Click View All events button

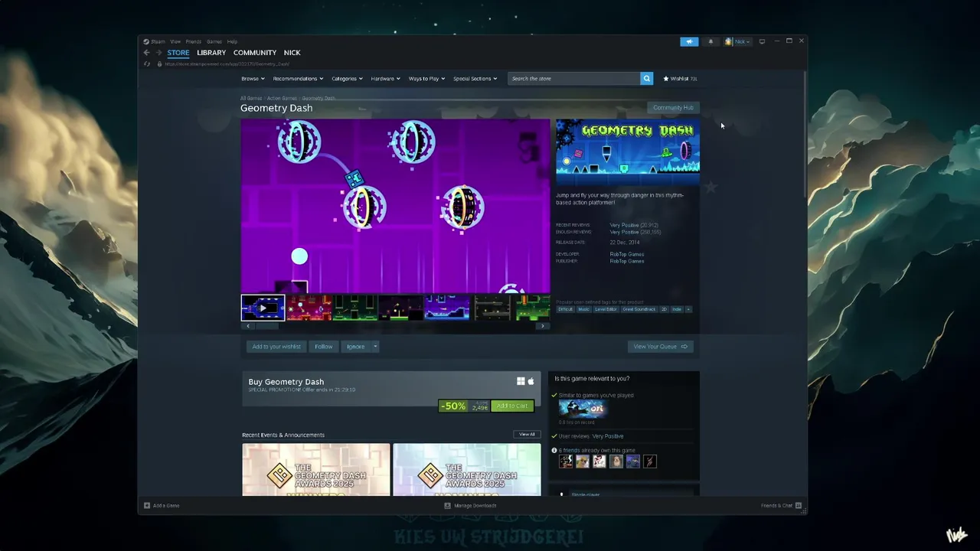pos(527,435)
